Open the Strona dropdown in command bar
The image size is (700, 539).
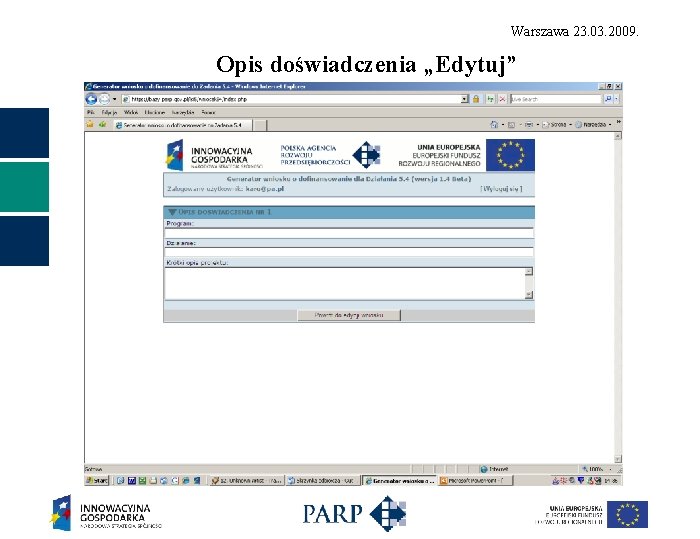pyautogui.click(x=558, y=125)
